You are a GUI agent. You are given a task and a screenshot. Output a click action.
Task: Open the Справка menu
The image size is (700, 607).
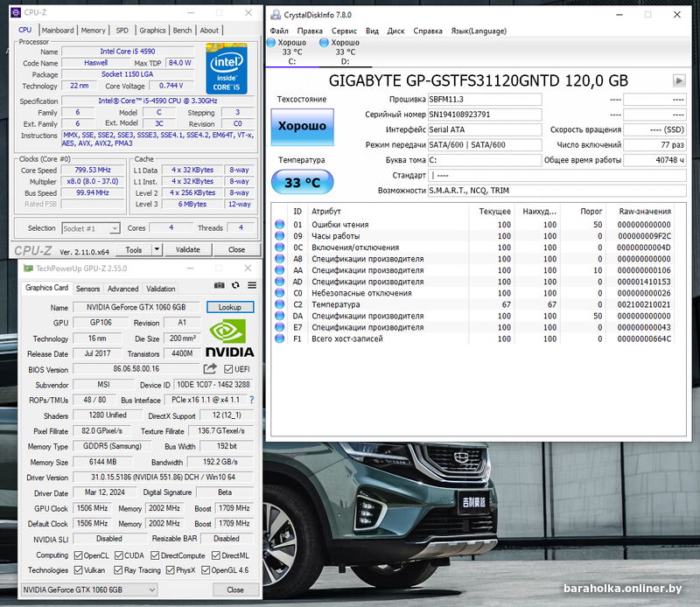click(x=428, y=31)
